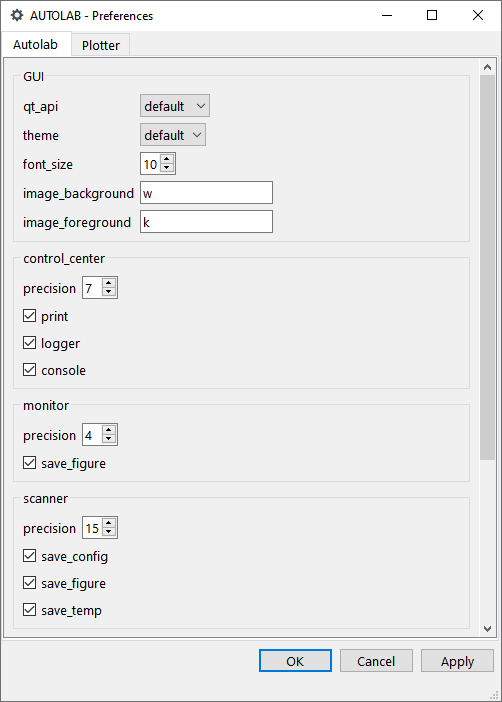502x702 pixels.
Task: Decrease font_size with down arrow
Action: 167,168
